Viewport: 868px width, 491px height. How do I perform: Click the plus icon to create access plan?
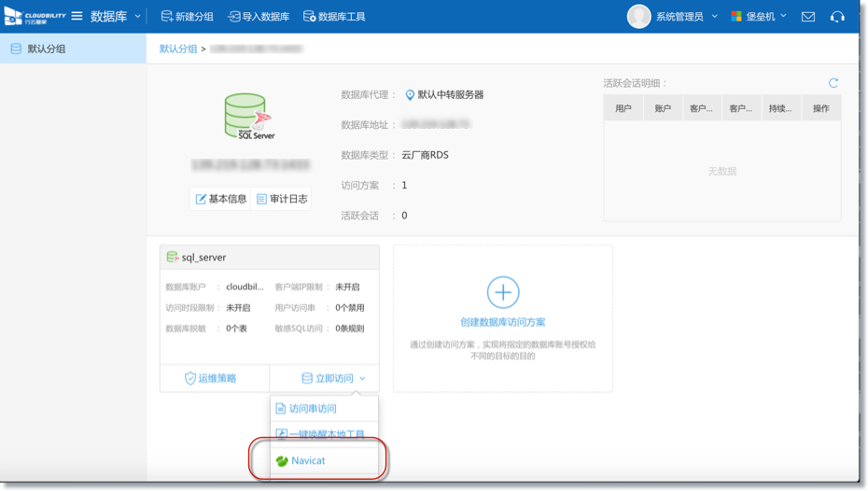(x=503, y=292)
